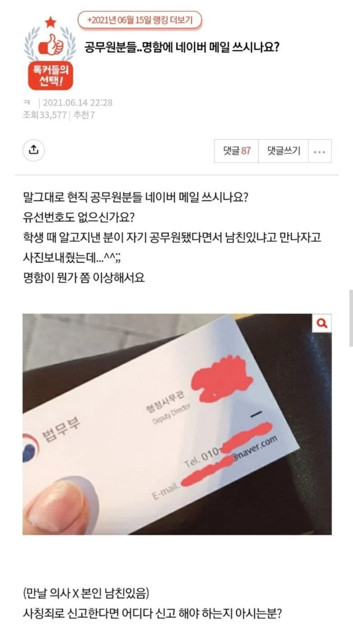Click the page scrollbar on the right edge
The height and width of the screenshot is (644, 353).
point(351,318)
